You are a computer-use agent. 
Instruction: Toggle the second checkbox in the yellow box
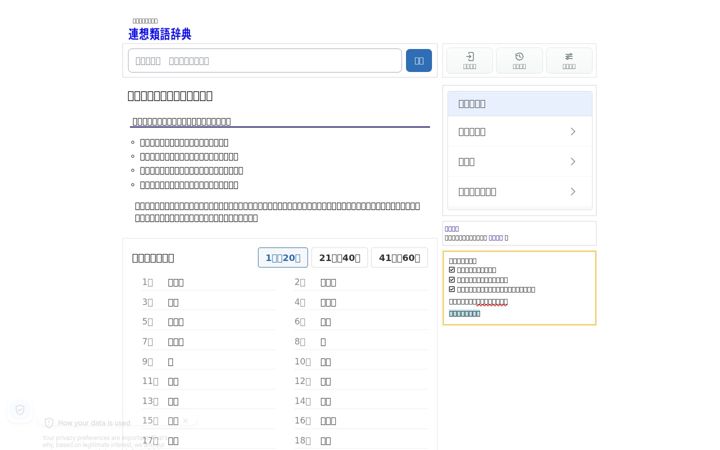[x=452, y=280]
